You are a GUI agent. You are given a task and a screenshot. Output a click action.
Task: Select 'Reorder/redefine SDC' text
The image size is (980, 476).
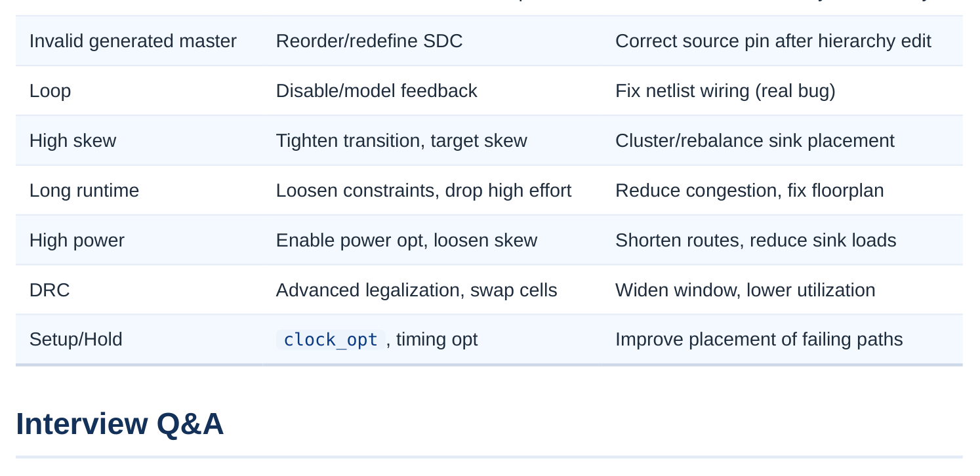pyautogui.click(x=369, y=41)
